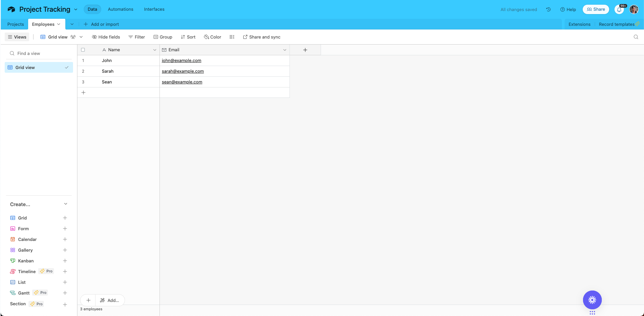Screen dimensions: 644x316
Task: Open the purple assistant button bottom right
Action: pos(592,300)
